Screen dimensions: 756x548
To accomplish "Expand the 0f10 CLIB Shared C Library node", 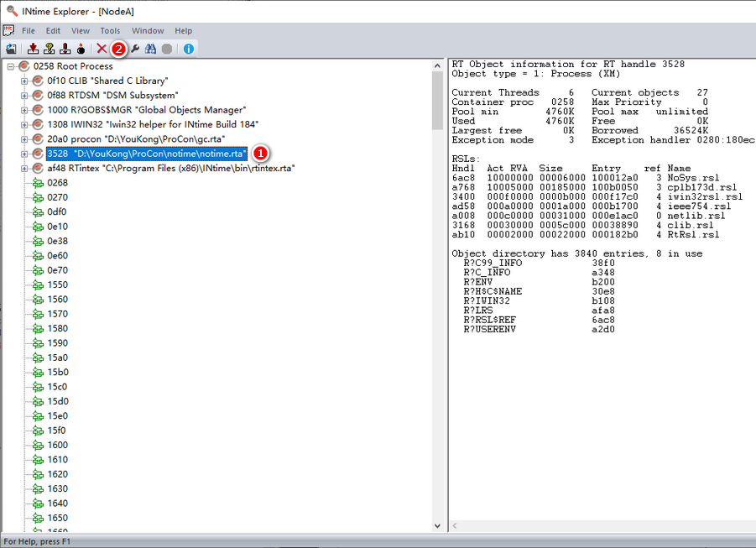I will click(24, 81).
